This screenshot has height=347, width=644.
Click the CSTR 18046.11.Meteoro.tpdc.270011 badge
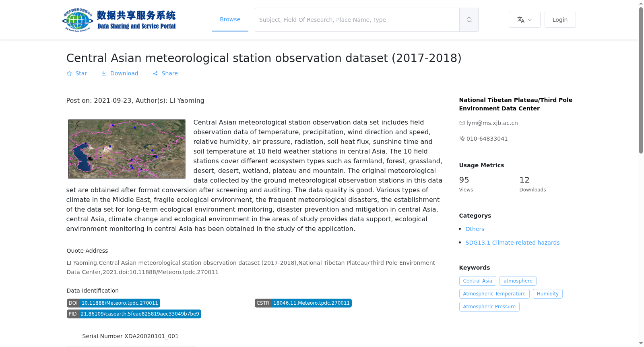303,303
